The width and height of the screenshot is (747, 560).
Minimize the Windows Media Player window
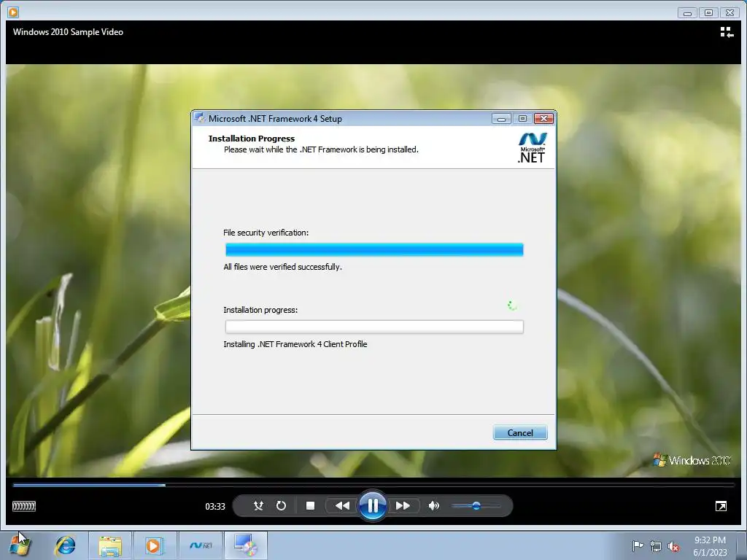coord(687,13)
